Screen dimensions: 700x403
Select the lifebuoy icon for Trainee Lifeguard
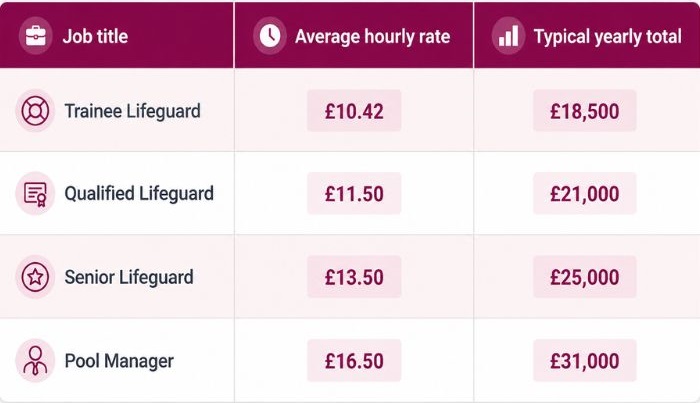(35, 111)
